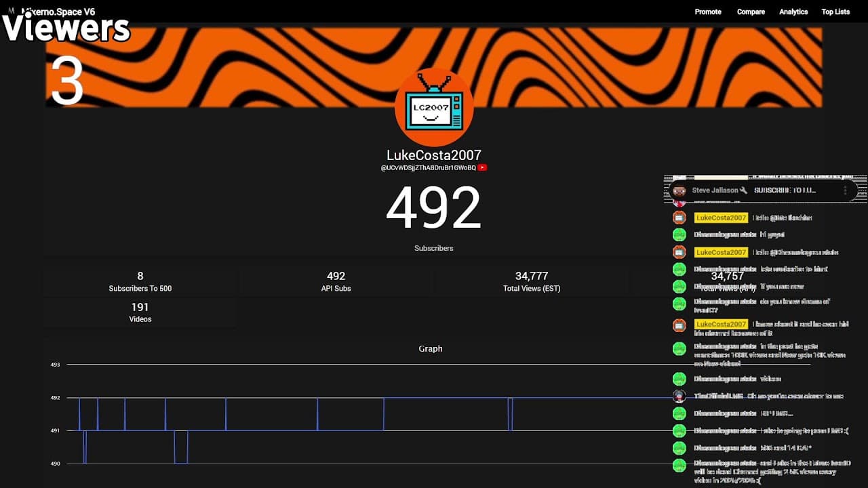Click the dark TheOfficialLMS avatar in chat
Viewport: 868px width, 488px height.
tap(679, 396)
